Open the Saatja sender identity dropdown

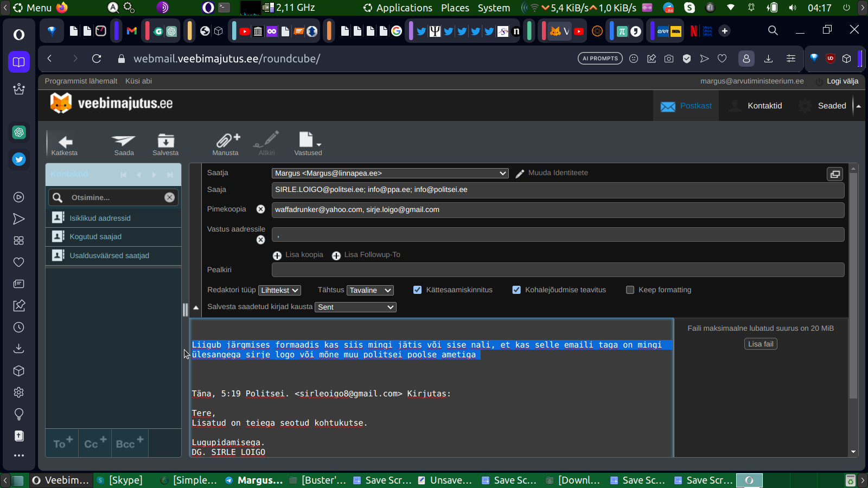click(390, 174)
